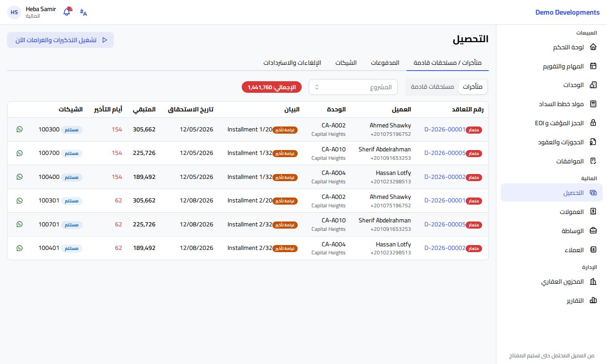This screenshot has height=364, width=607.
Task: Click مستلم badge next to cheque 100701
Action: [x=72, y=225]
